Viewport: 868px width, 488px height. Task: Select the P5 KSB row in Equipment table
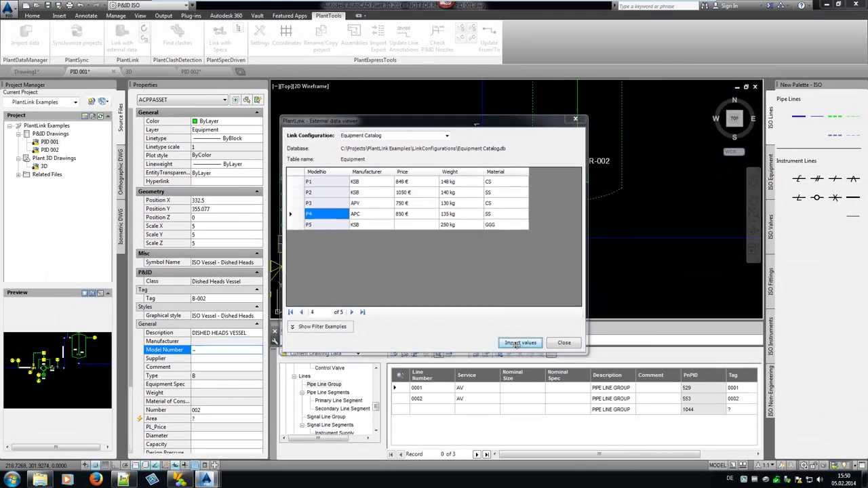pos(407,224)
